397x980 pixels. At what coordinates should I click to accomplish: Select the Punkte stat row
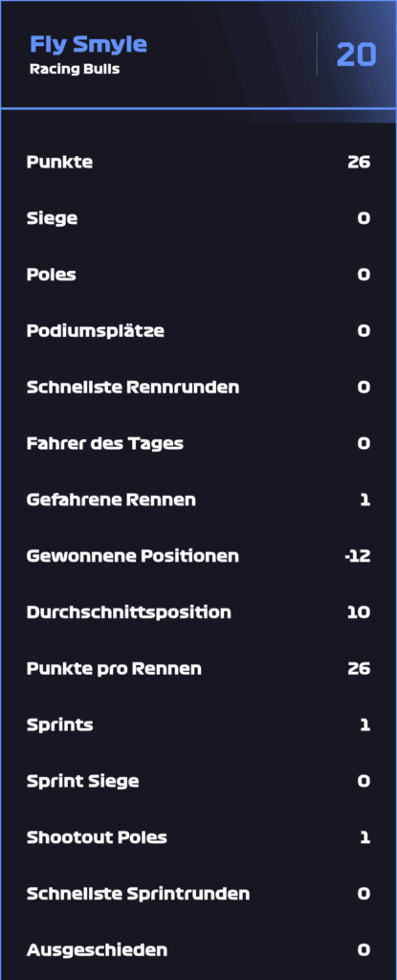click(198, 162)
